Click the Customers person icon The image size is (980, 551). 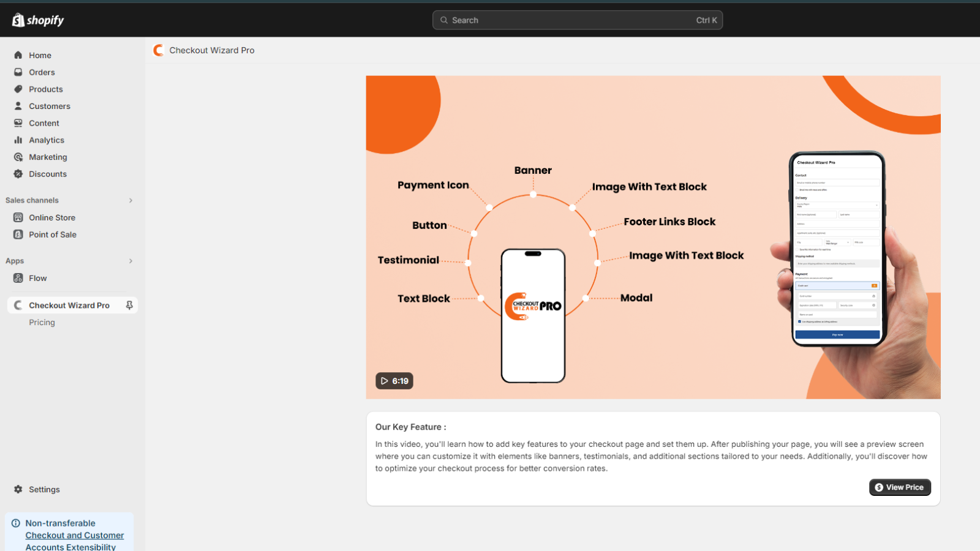coord(18,106)
